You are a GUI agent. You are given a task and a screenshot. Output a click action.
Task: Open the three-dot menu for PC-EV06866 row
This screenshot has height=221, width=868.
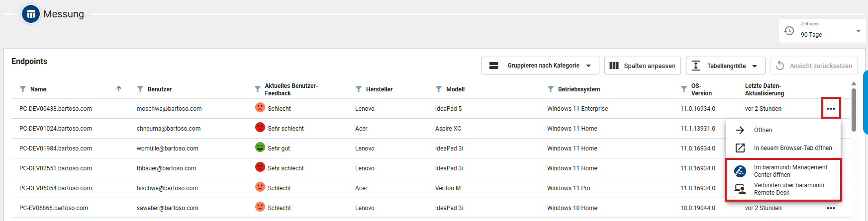[831, 208]
